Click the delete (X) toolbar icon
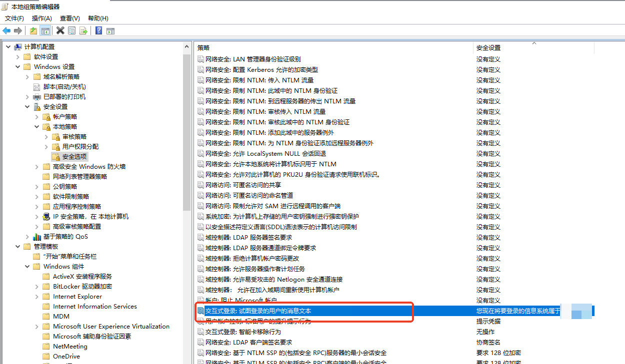 60,30
